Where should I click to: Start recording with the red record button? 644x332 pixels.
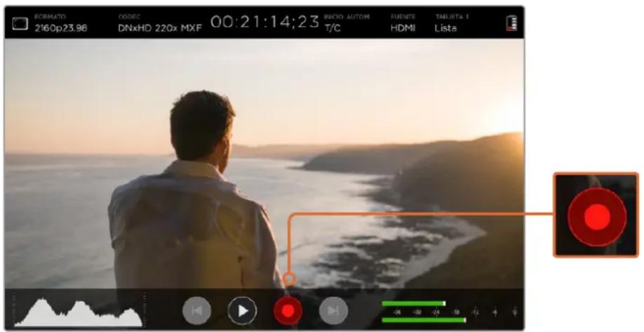[x=288, y=311]
